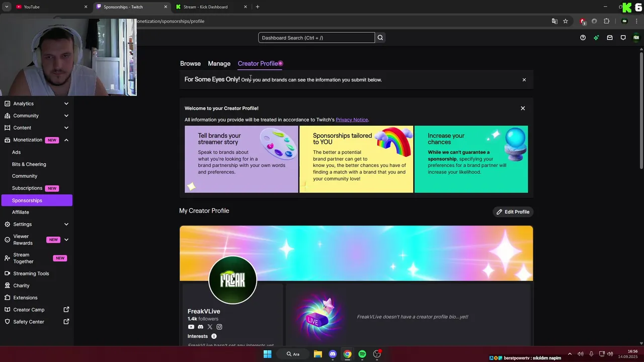This screenshot has height=362, width=644.
Task: Click the search magnifier button
Action: pos(380,38)
